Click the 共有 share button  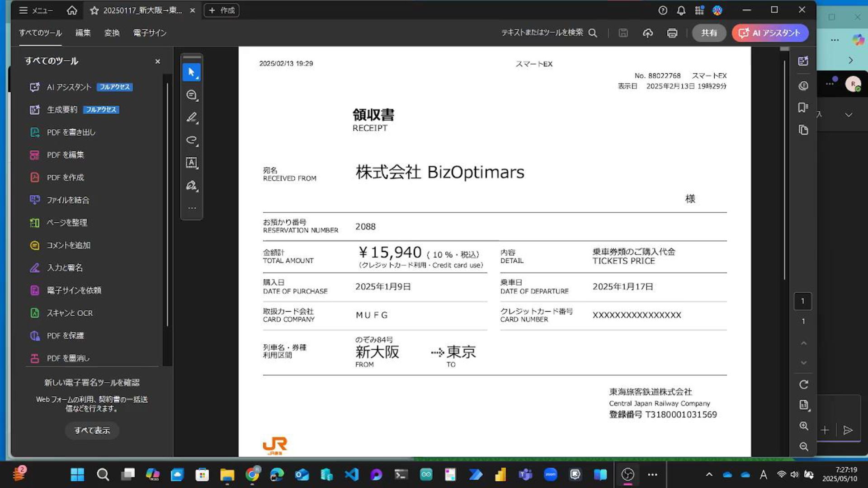pyautogui.click(x=708, y=33)
